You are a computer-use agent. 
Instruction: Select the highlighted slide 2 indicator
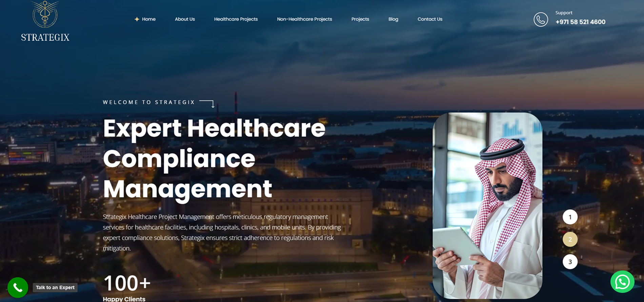(x=570, y=240)
